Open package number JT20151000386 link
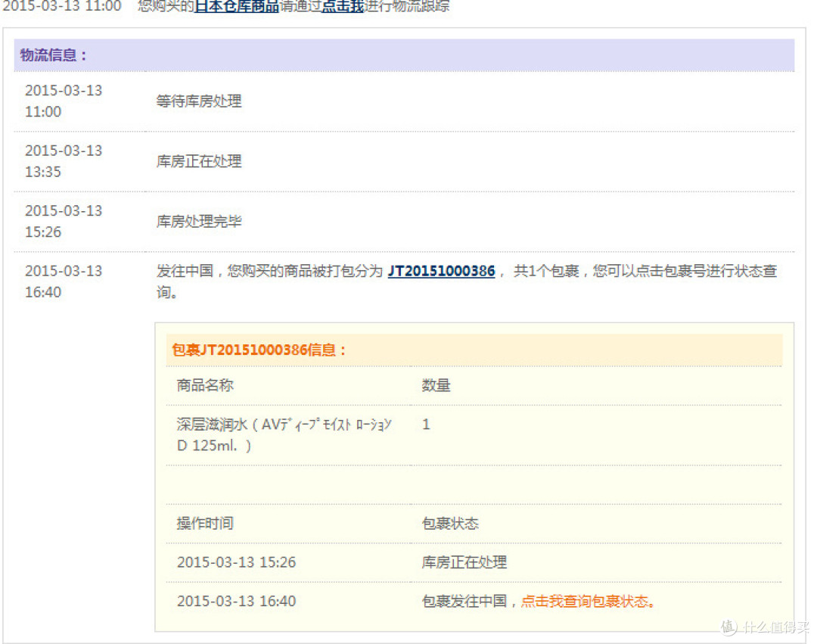817x644 pixels. [x=441, y=271]
